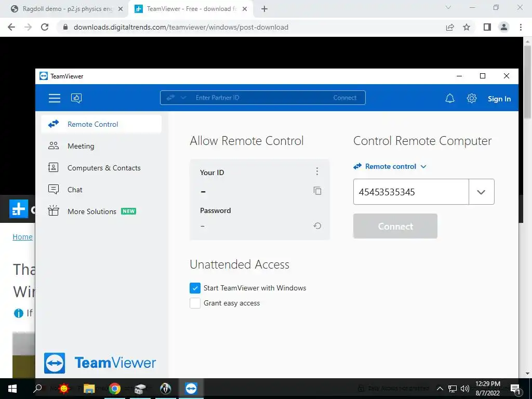Select Remote Control in sidebar

(x=101, y=124)
